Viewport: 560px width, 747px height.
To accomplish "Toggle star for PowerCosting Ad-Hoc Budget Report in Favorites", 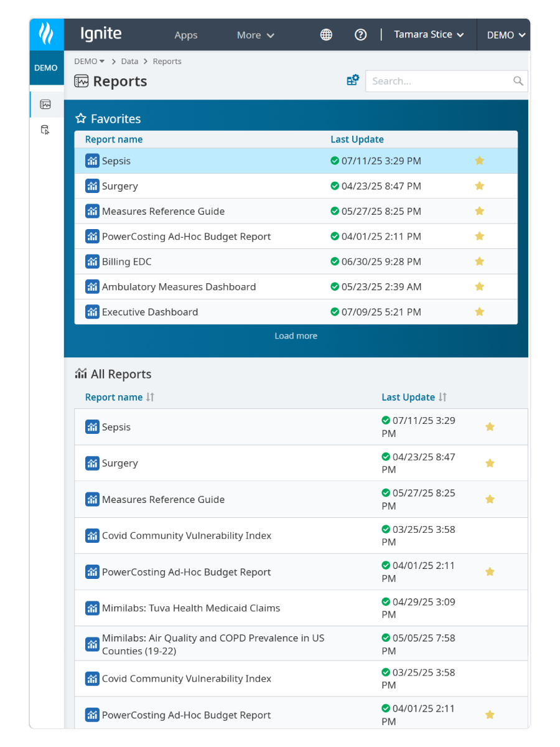I will tap(479, 237).
